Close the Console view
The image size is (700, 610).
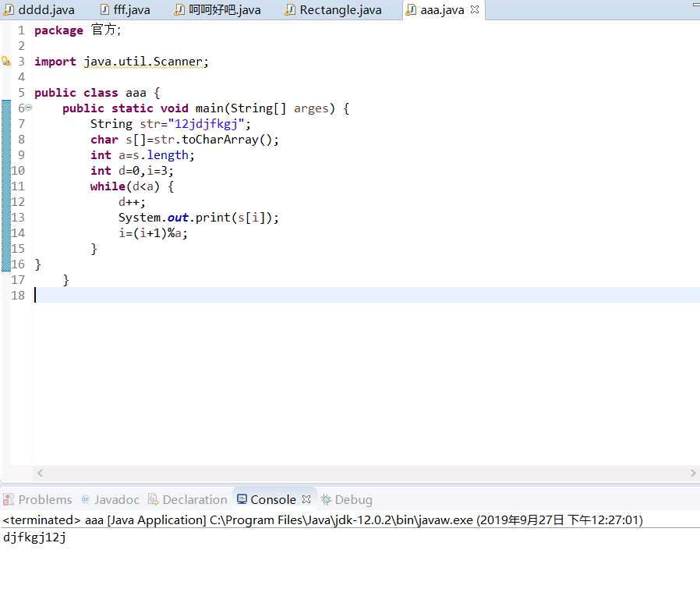(x=306, y=499)
